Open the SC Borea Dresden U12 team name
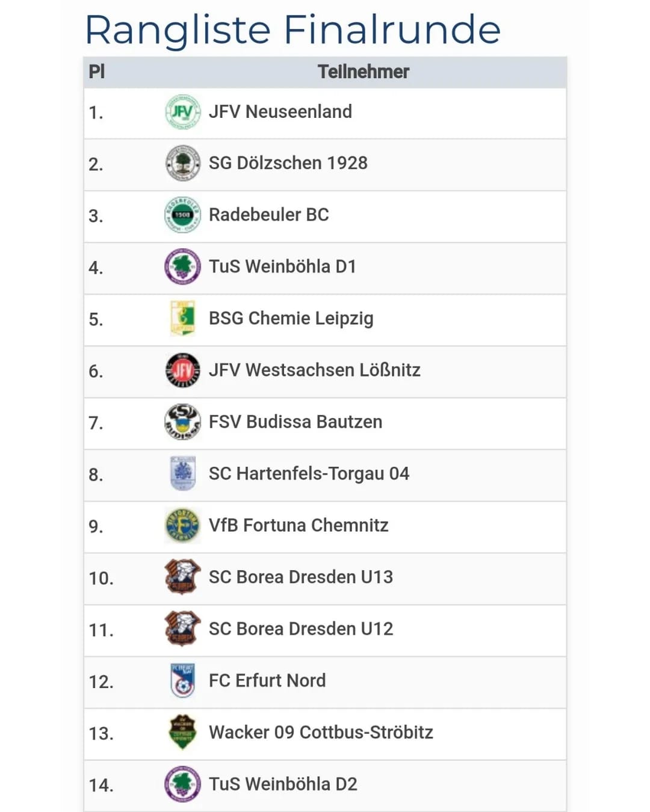 (301, 629)
